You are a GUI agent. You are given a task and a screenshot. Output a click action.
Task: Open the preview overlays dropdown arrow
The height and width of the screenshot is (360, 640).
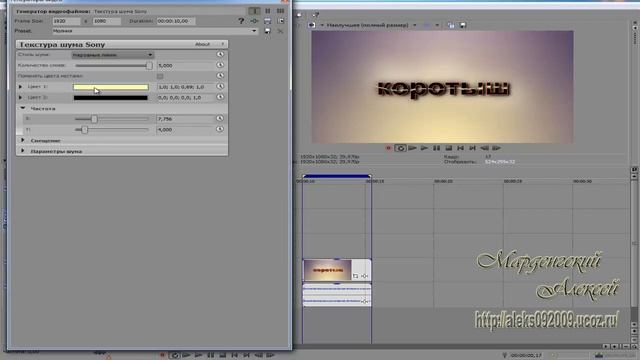pyautogui.click(x=437, y=25)
